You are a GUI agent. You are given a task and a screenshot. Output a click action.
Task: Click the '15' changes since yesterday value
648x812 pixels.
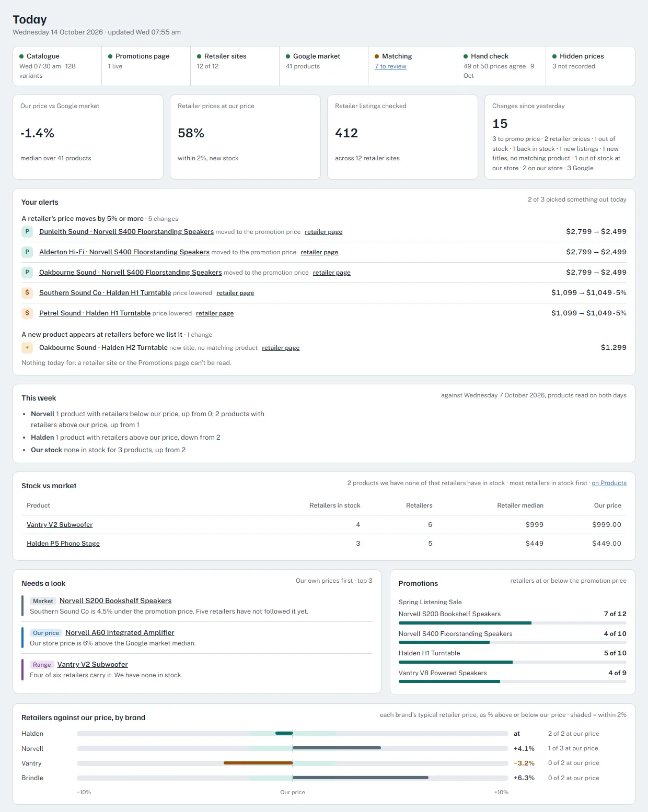click(x=500, y=124)
